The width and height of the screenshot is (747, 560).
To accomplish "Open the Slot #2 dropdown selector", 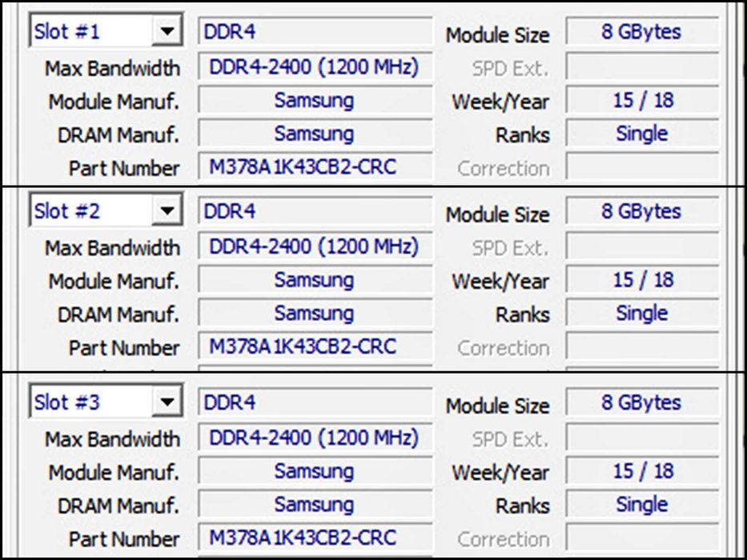I will (106, 210).
